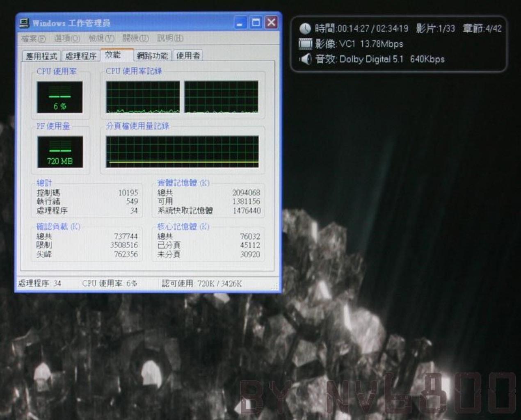Close the Windows 工作管理員 window

(x=271, y=23)
